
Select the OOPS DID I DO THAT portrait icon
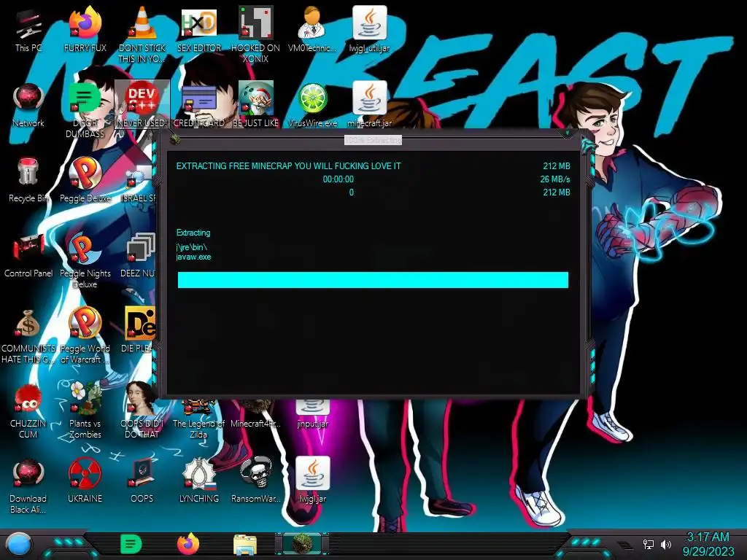click(142, 411)
